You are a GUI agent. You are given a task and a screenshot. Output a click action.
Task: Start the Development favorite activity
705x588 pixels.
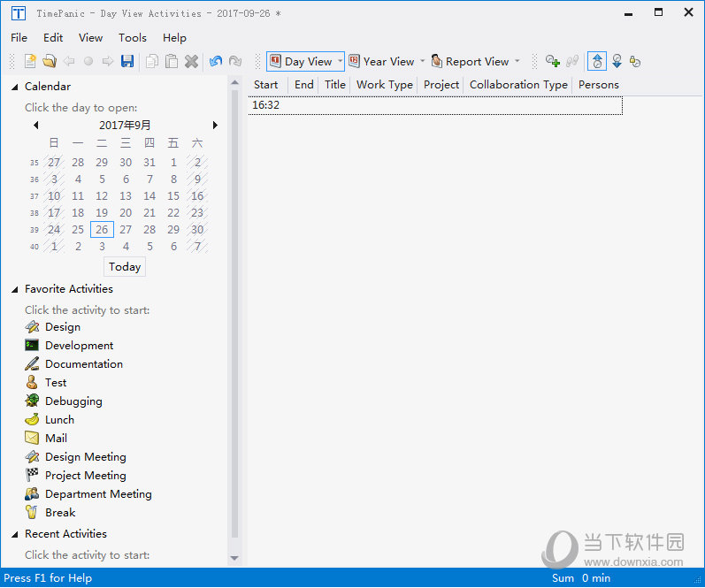coord(69,345)
